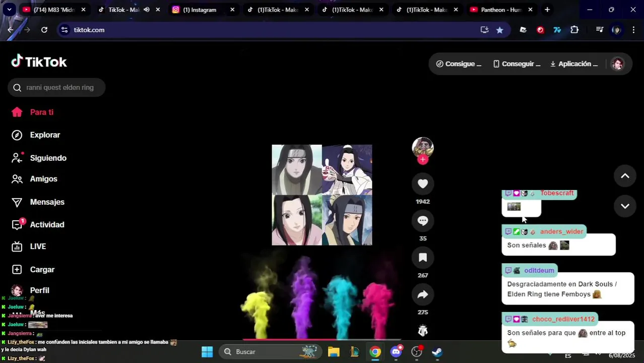644x363 pixels.
Task: Open Windows Start menu
Action: (207, 351)
